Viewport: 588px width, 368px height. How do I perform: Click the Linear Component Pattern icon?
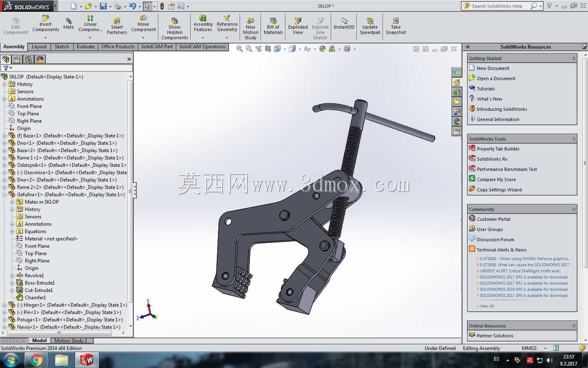[x=90, y=18]
